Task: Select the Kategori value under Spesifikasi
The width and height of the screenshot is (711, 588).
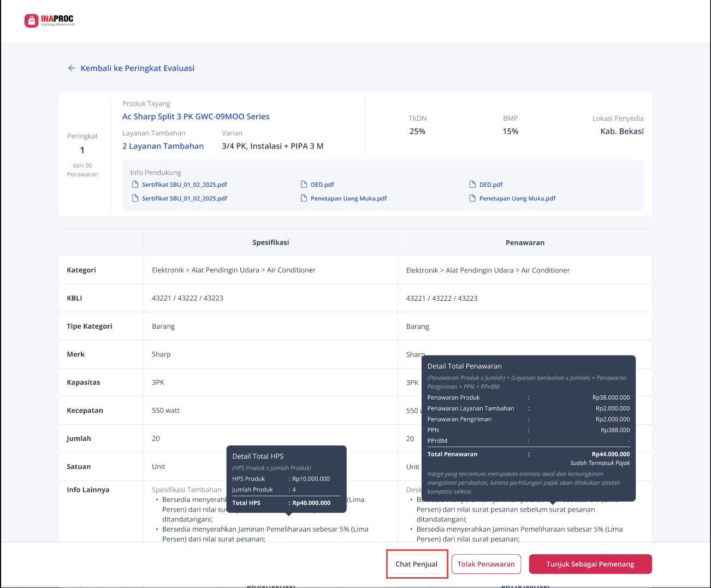Action: tap(234, 270)
